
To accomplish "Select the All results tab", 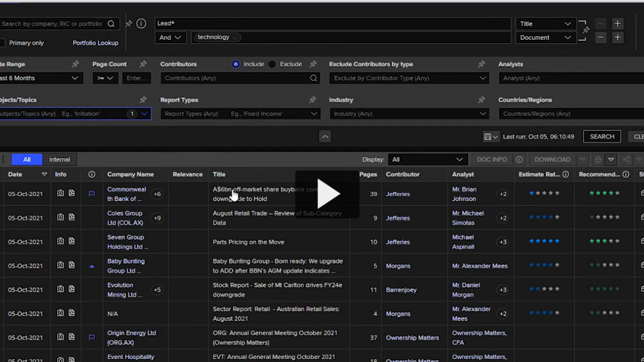I will (x=27, y=159).
